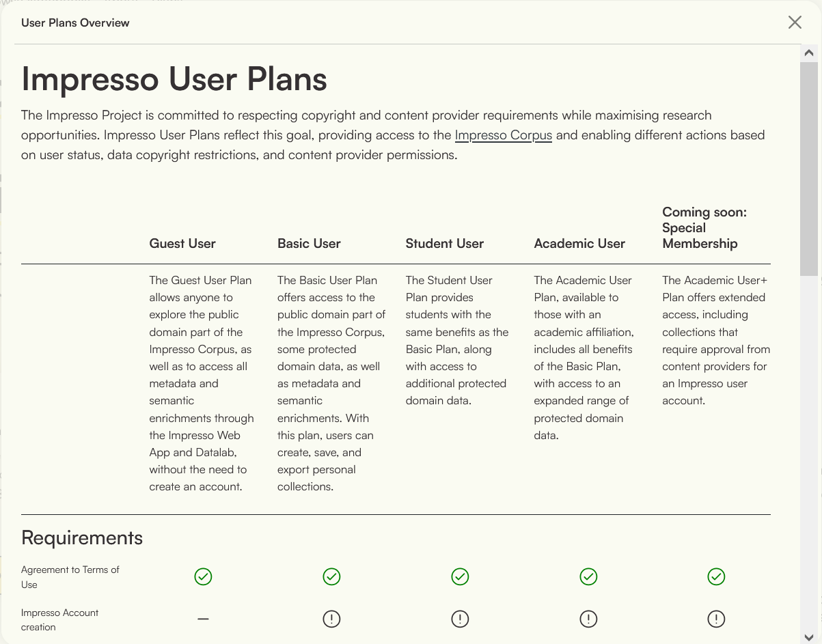Screen dimensions: 822x644
Task: Toggle Terms of Use agreement for Academic User
Action: 588,576
